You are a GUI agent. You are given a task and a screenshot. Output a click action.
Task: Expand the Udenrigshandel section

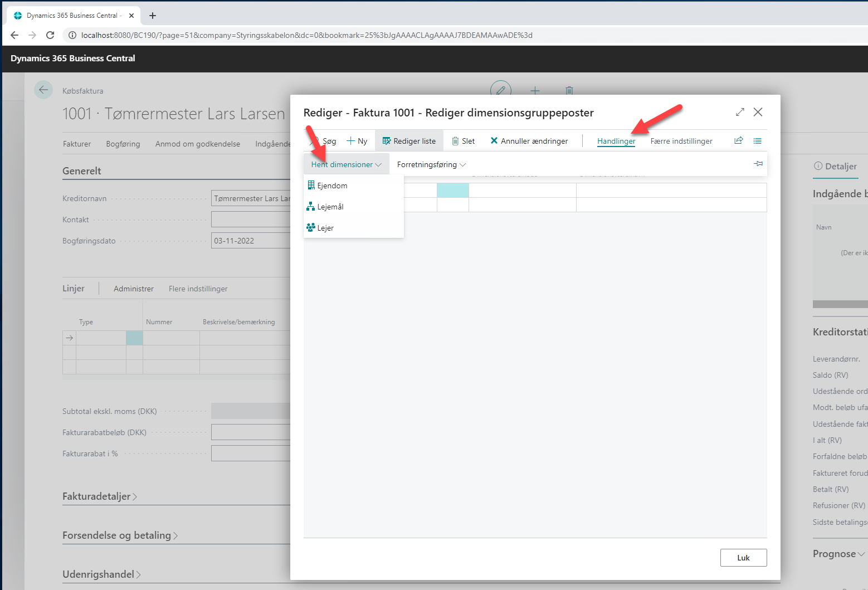click(101, 574)
